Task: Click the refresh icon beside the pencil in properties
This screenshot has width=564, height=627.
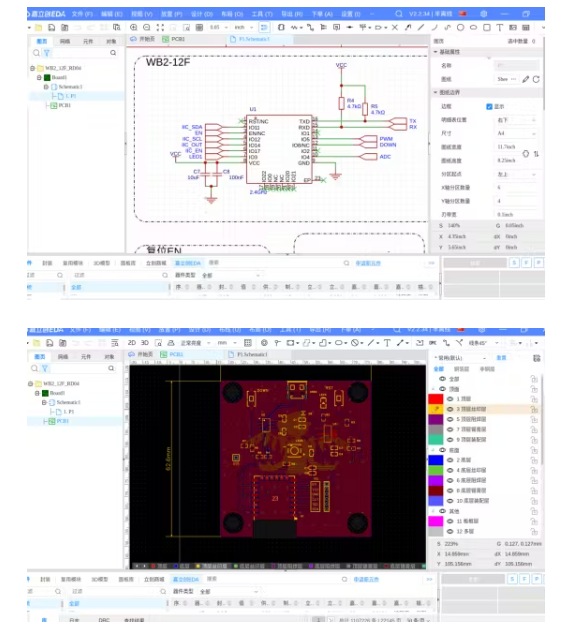Action: click(536, 79)
